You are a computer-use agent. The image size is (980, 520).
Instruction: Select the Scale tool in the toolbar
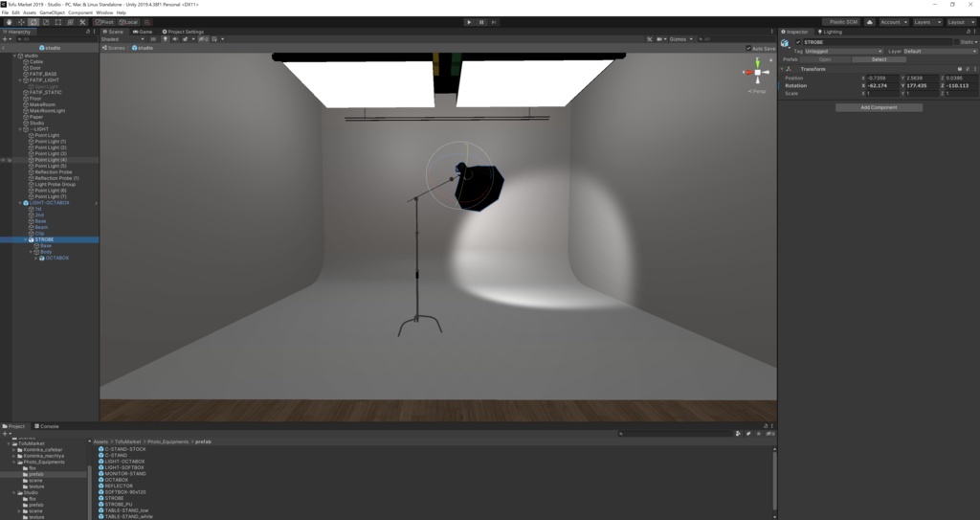pyautogui.click(x=46, y=22)
